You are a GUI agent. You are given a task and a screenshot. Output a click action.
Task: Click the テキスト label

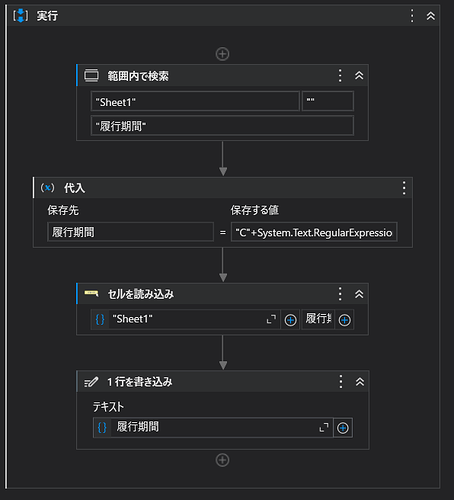click(x=108, y=407)
